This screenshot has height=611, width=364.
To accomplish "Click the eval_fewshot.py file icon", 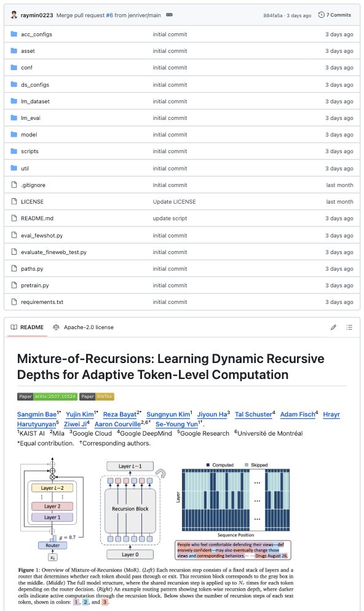I will pos(14,235).
